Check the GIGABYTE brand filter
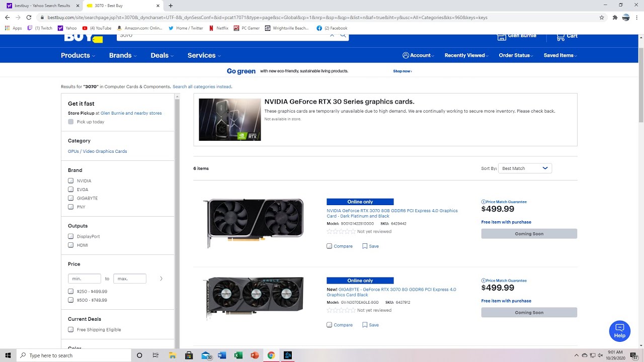 coord(70,198)
